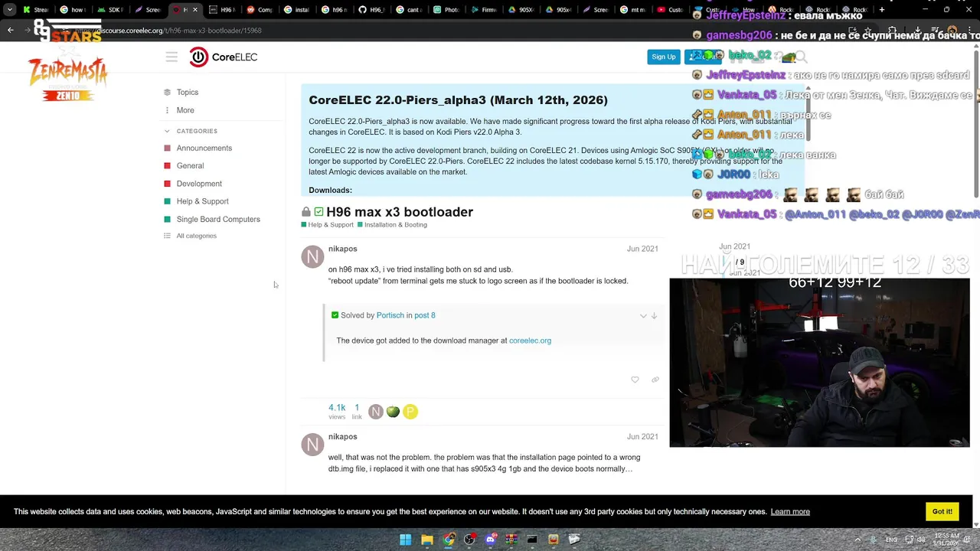Open Discord from the taskbar
Screen dimensions: 980x551
[x=491, y=540]
